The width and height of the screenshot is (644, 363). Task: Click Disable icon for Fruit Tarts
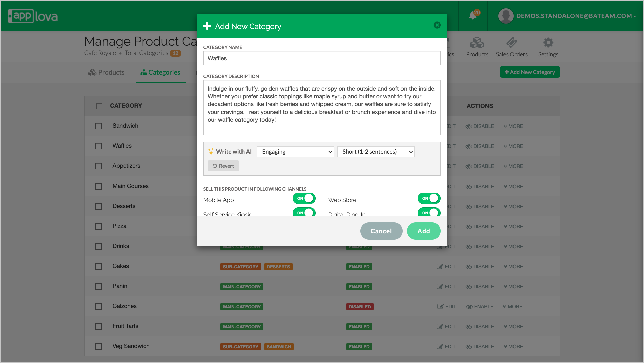[x=469, y=327]
